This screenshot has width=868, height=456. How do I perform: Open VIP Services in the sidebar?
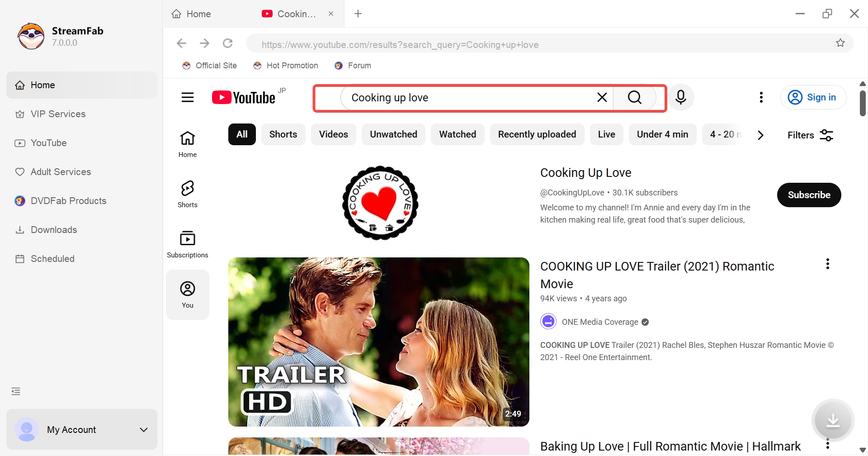tap(58, 114)
